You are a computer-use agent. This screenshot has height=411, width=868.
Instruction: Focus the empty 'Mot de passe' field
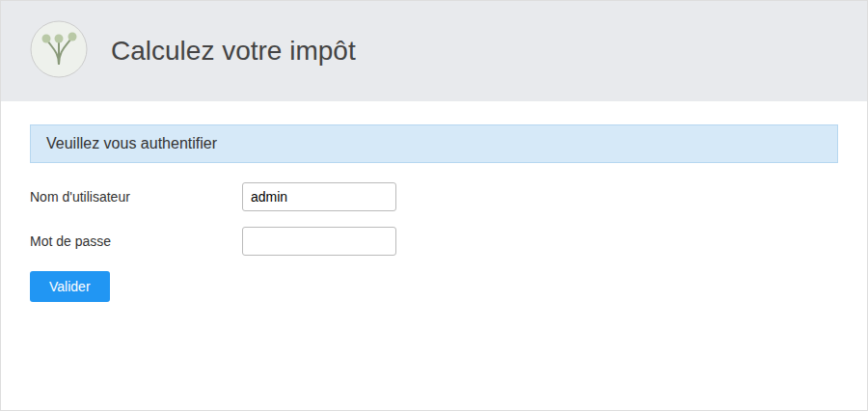point(319,241)
